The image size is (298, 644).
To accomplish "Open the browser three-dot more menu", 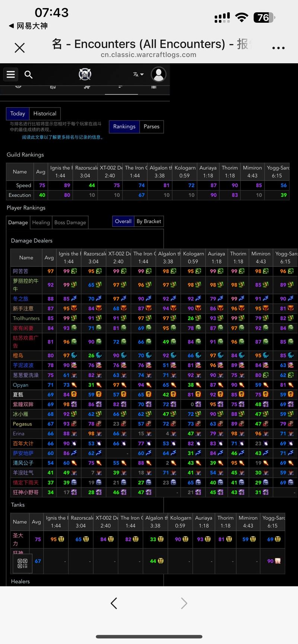I will click(278, 48).
